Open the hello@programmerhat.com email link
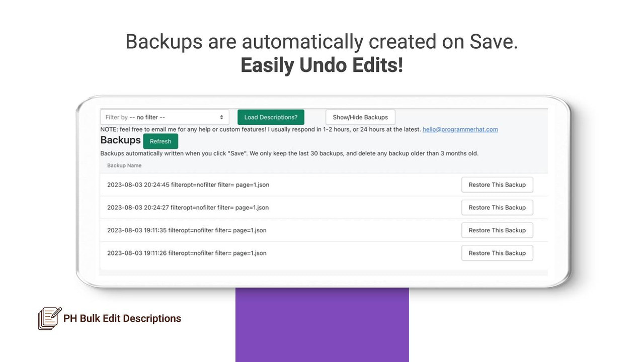 point(459,129)
